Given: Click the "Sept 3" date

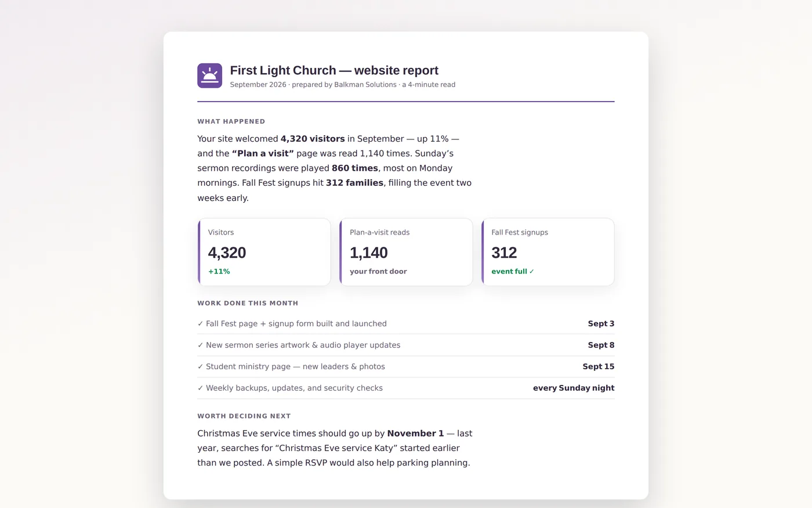Looking at the screenshot, I should coord(601,323).
